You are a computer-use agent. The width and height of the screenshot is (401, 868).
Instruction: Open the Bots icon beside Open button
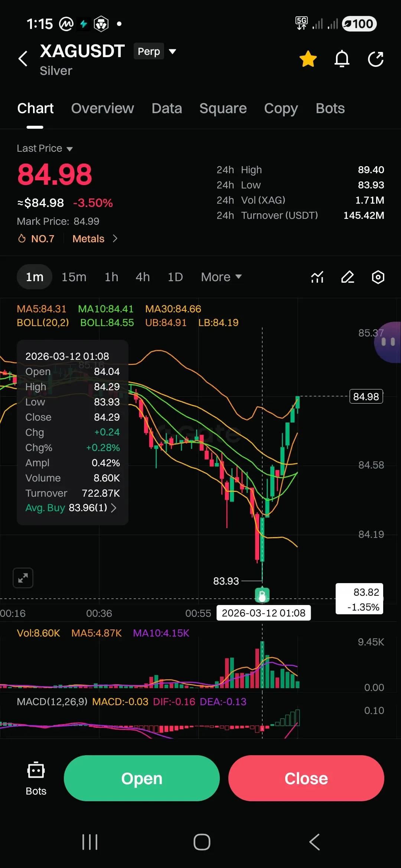(36, 779)
